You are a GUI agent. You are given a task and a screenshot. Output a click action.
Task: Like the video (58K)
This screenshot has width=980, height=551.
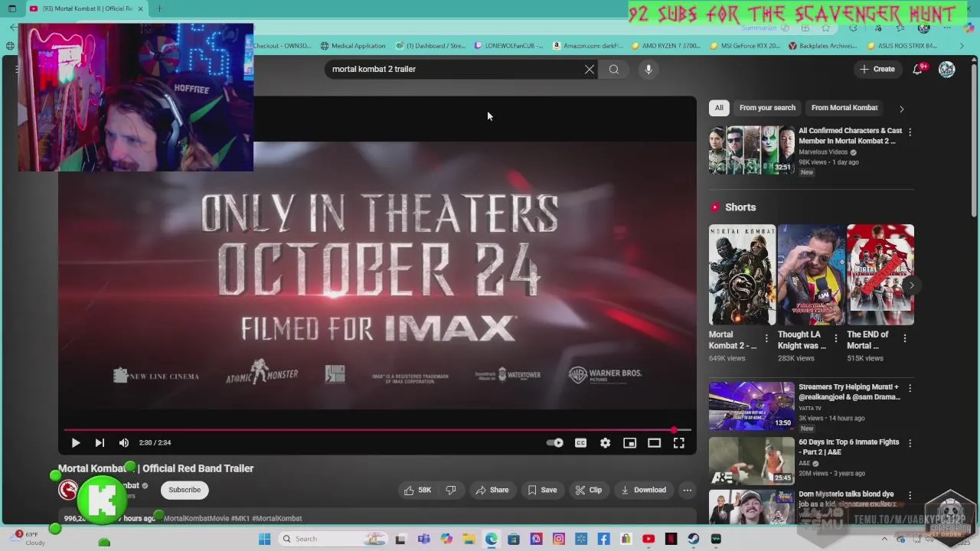click(x=417, y=490)
